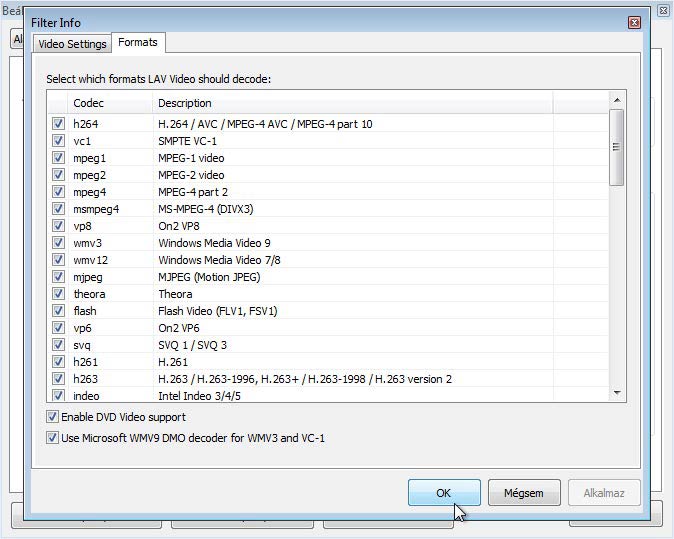Image resolution: width=674 pixels, height=539 pixels.
Task: Uncheck the vp6 codec checkbox
Action: click(x=58, y=328)
